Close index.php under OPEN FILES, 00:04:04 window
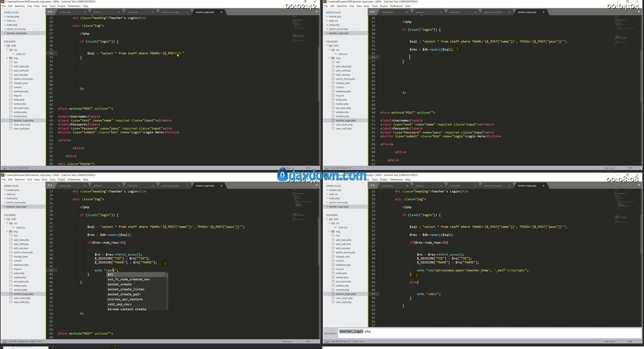The width and height of the screenshot is (644, 349). pyautogui.click(x=327, y=25)
